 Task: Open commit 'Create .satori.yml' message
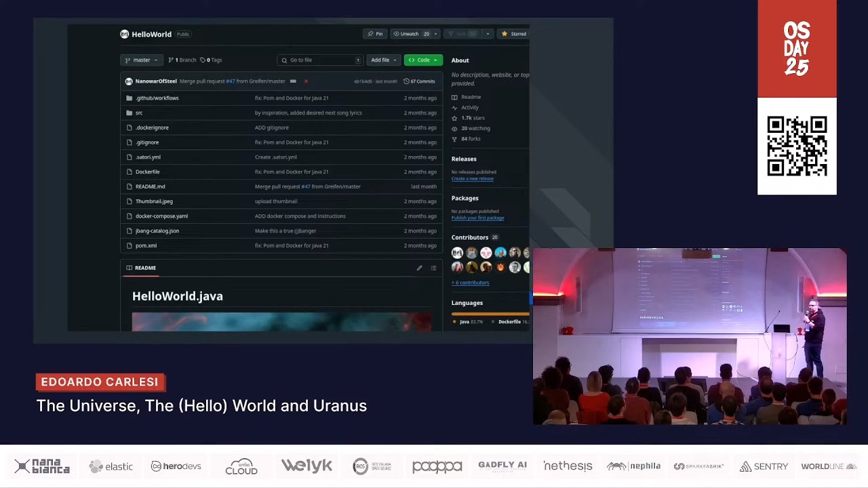tap(275, 157)
